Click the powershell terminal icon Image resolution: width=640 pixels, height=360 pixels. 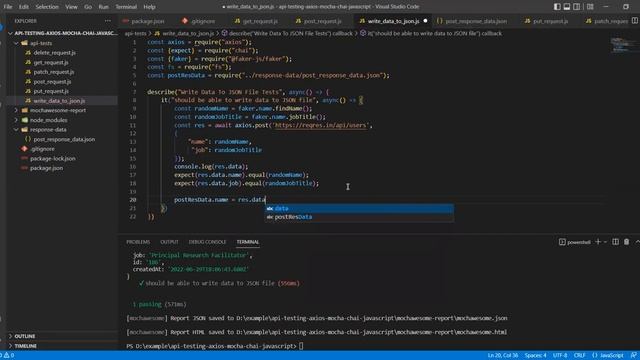tap(562, 242)
